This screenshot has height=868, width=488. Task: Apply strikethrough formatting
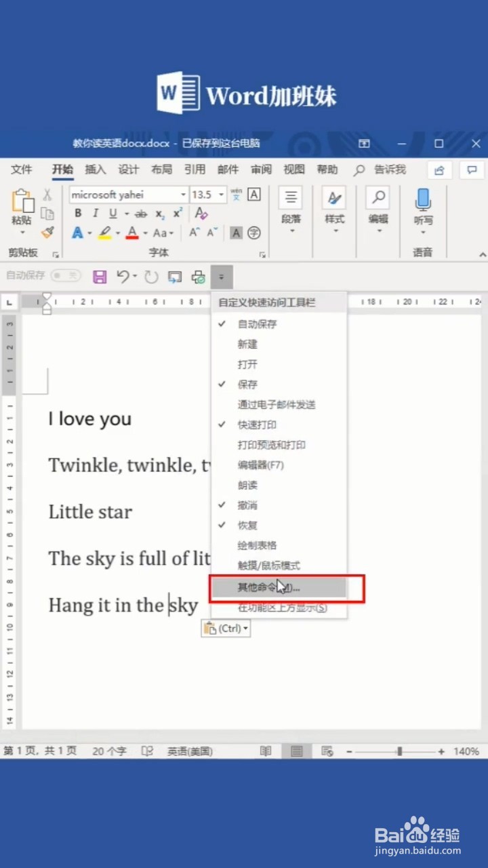(x=141, y=214)
